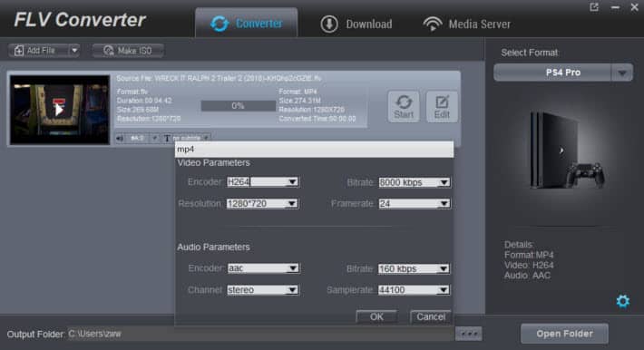This screenshot has height=350, width=644.
Task: Click the Make ISO disc icon
Action: [109, 51]
